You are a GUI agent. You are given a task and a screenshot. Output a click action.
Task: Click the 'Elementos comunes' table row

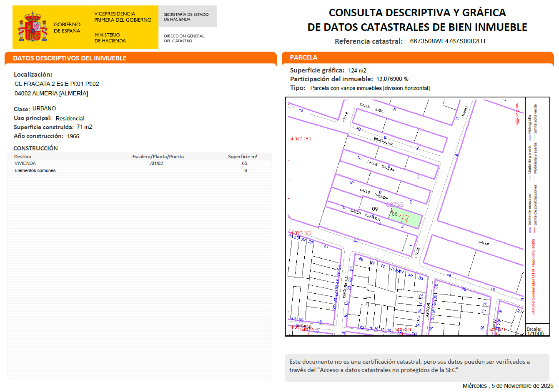click(35, 170)
